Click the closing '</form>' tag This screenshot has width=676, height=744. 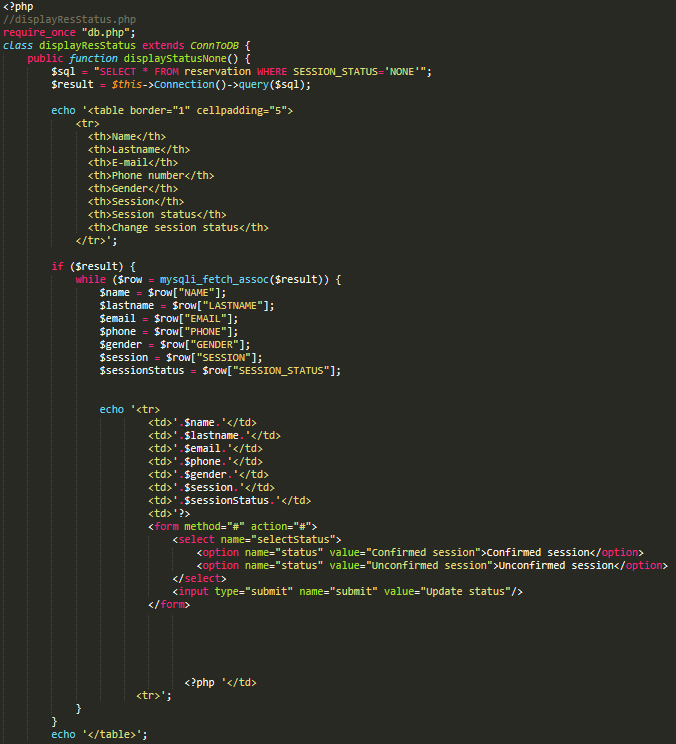tap(169, 604)
